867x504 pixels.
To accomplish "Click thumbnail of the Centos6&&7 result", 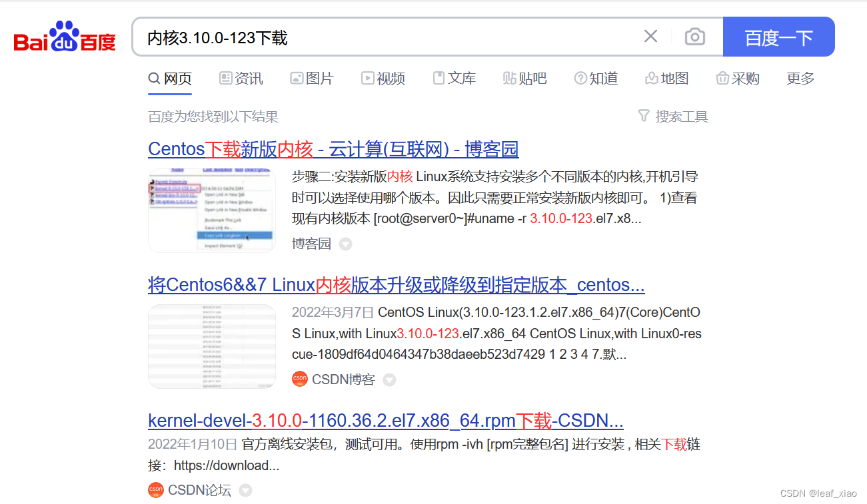I will (212, 346).
